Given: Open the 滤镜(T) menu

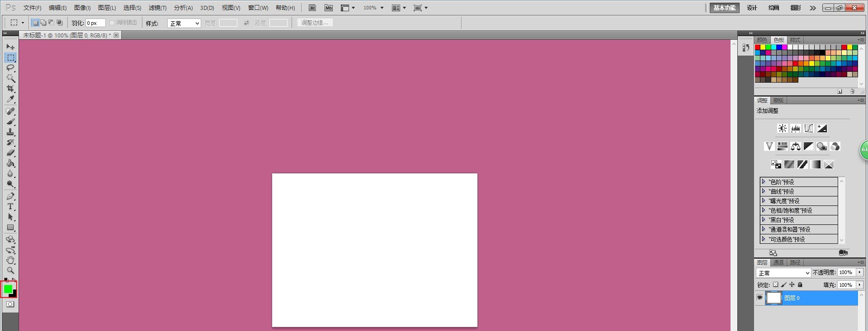Looking at the screenshot, I should (157, 8).
